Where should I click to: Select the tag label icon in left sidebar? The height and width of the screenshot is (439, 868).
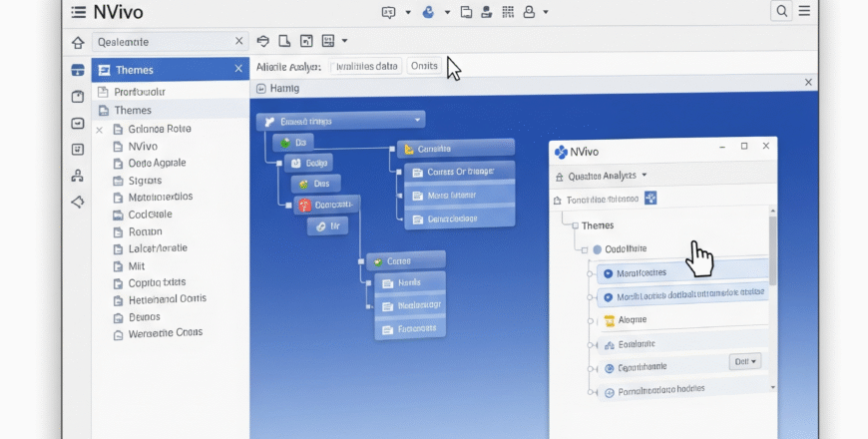[78, 203]
